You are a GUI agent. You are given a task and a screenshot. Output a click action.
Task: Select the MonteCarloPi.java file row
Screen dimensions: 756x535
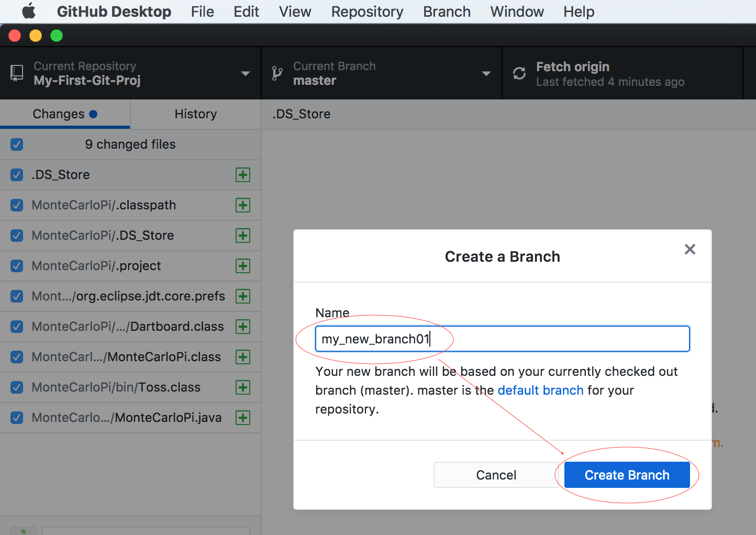point(130,418)
